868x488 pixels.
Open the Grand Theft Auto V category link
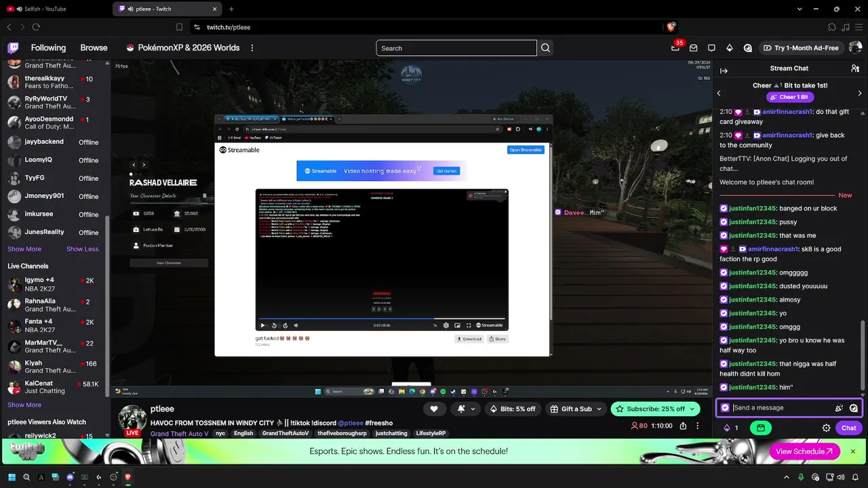tap(179, 434)
